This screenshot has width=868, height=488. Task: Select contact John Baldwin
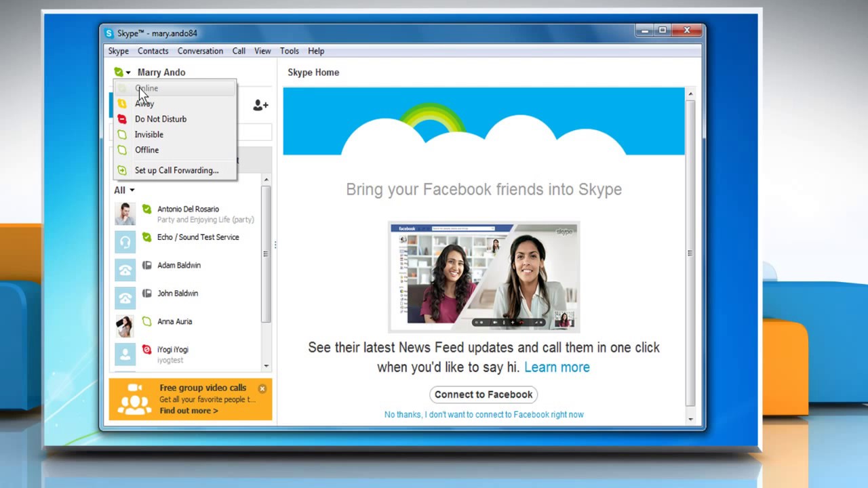[185, 298]
